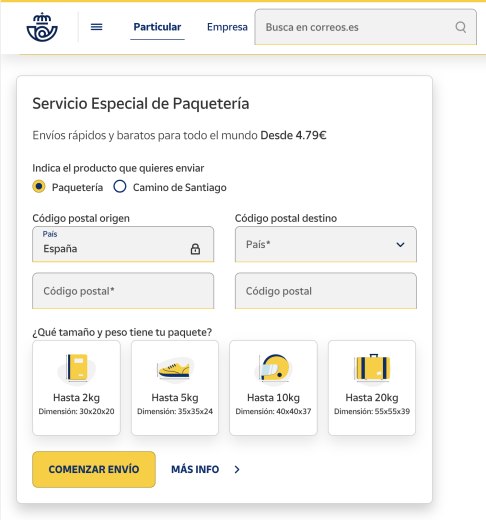Click the Correos horn logo
Viewport: 486px width, 520px height.
pos(42,27)
